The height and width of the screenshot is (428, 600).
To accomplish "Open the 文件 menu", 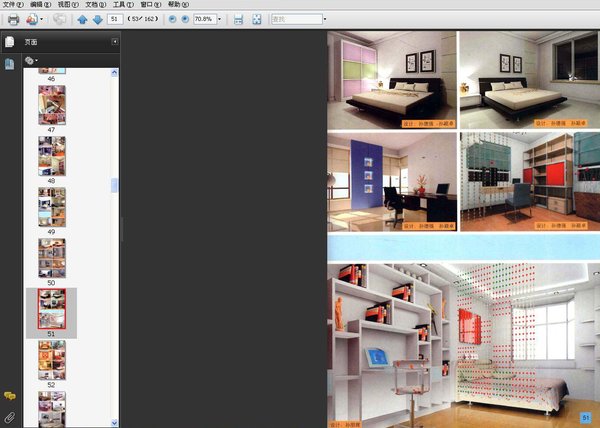I will [x=13, y=5].
